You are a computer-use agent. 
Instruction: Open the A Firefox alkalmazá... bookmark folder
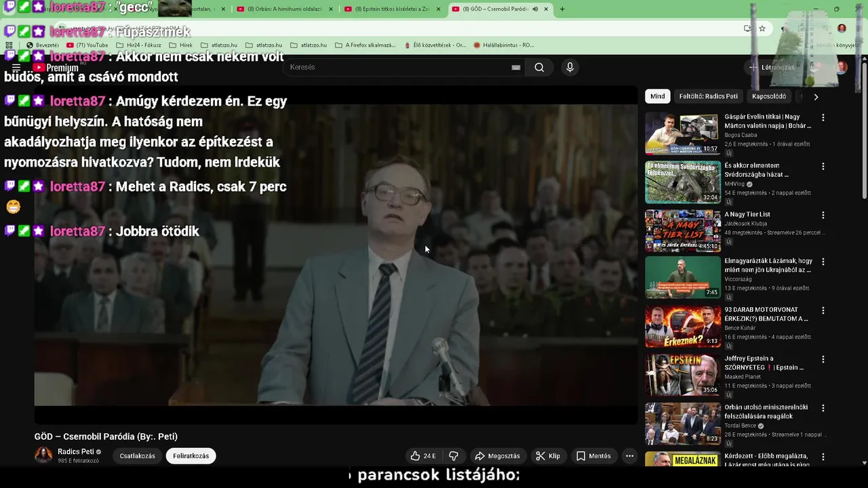coord(366,45)
